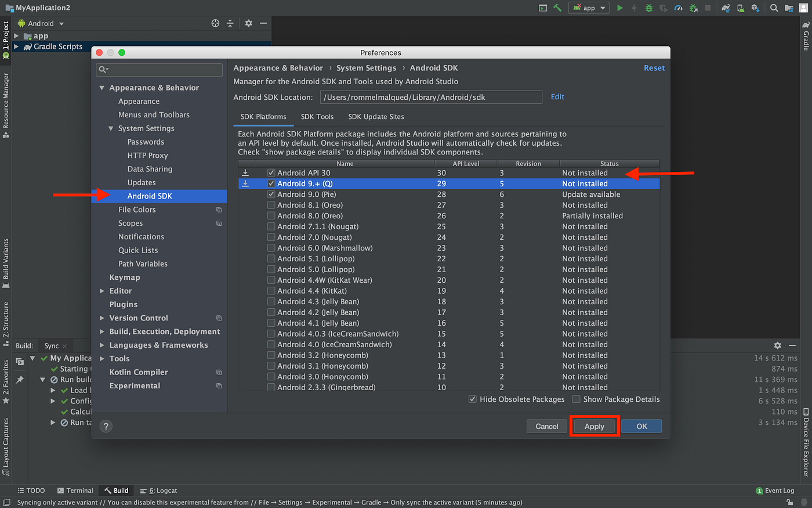Uncheck Android API 30 checkbox
The image size is (812, 508).
click(x=271, y=173)
